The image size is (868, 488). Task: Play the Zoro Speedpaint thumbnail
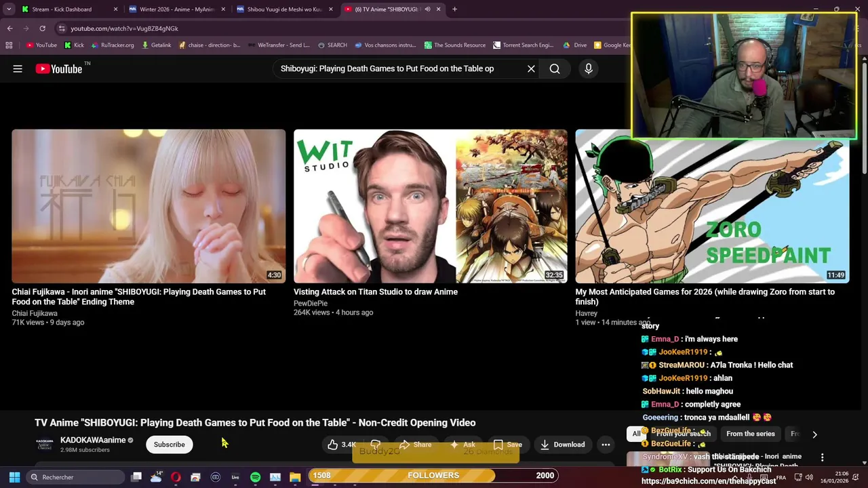click(712, 206)
